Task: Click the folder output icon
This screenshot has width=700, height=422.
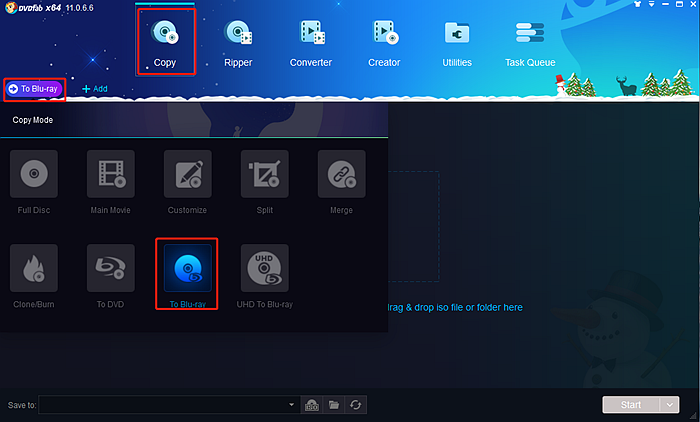Action: click(x=333, y=405)
